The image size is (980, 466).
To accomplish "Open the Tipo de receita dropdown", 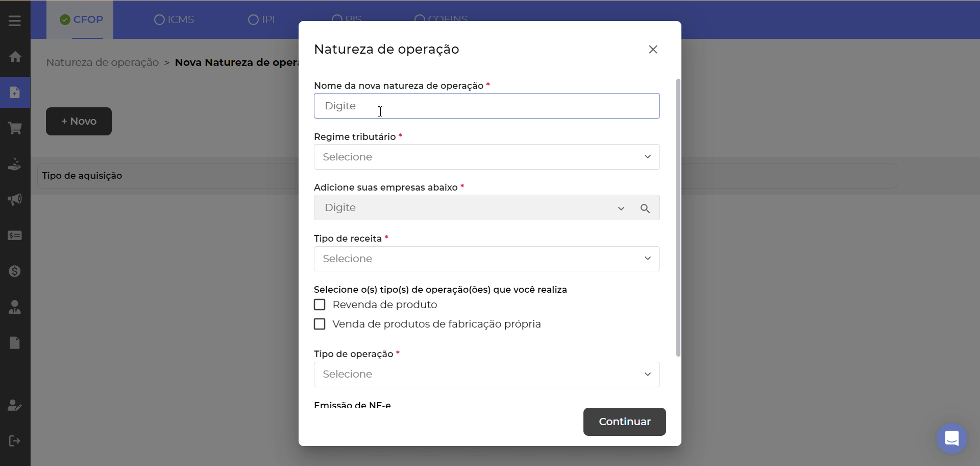I will pyautogui.click(x=486, y=259).
